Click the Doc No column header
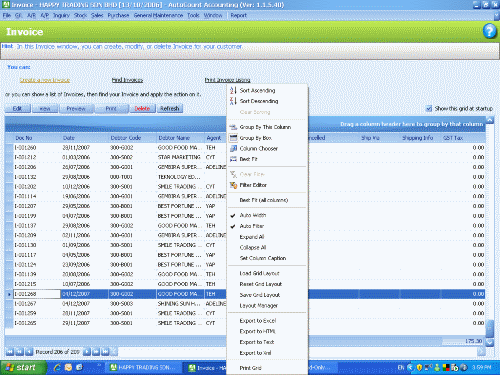Viewport: 500px width, 375px height. click(37, 138)
